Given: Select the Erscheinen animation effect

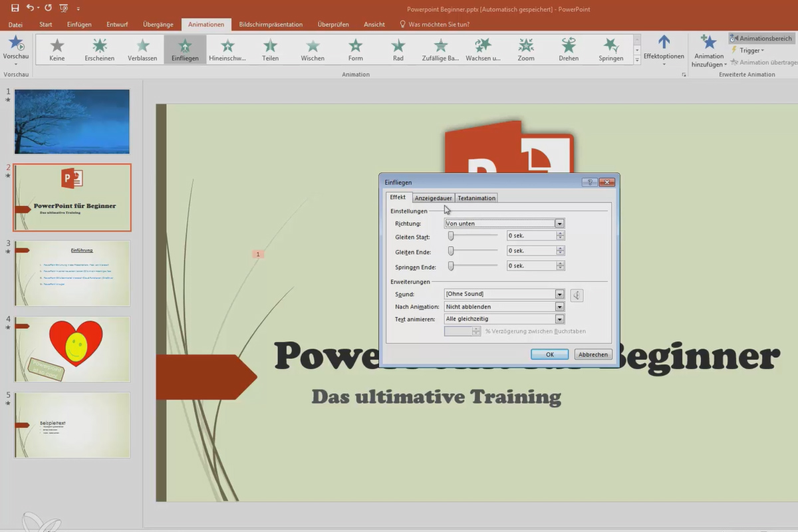Looking at the screenshot, I should (100, 49).
